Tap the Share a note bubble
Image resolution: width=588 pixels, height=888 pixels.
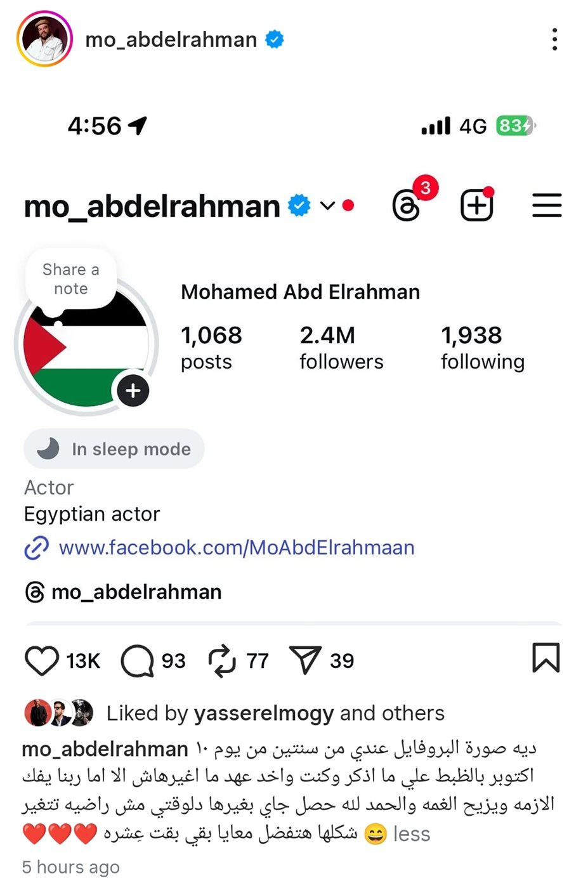[71, 279]
